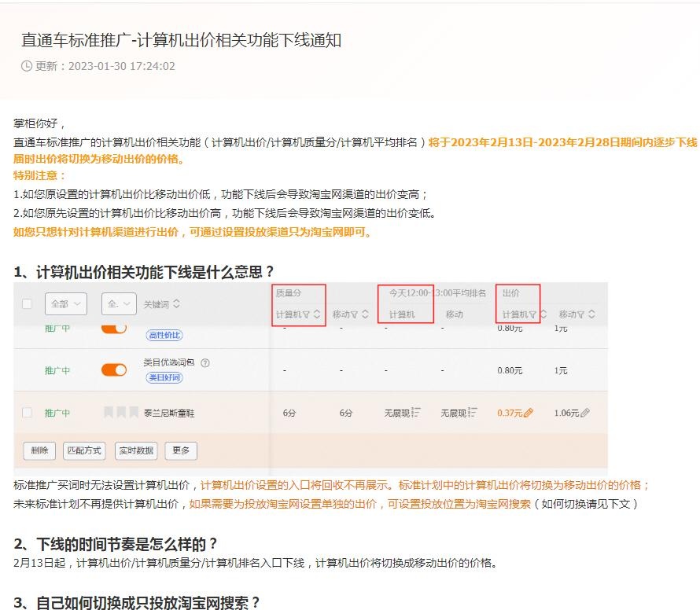700x610 pixels.
Task: Open the list icon beside 无展现 in 平均排名 计算机 column
Action: click(x=415, y=413)
